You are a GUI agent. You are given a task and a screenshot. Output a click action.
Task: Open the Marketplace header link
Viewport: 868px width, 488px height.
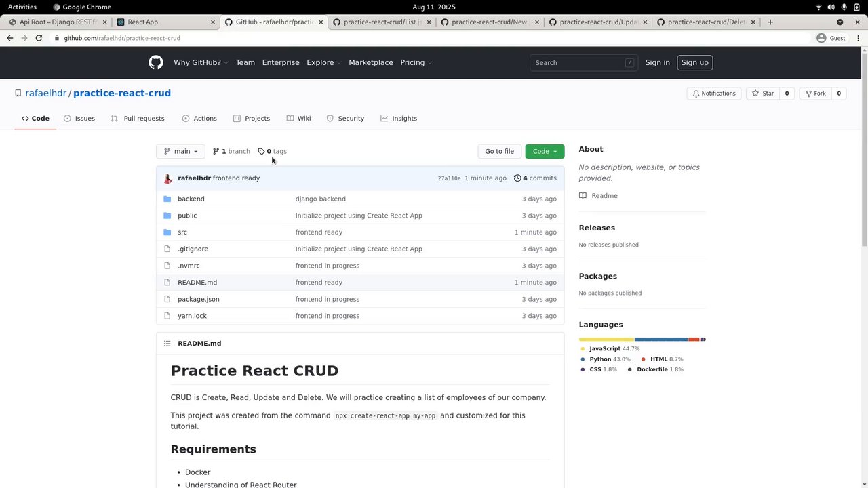tap(371, 62)
